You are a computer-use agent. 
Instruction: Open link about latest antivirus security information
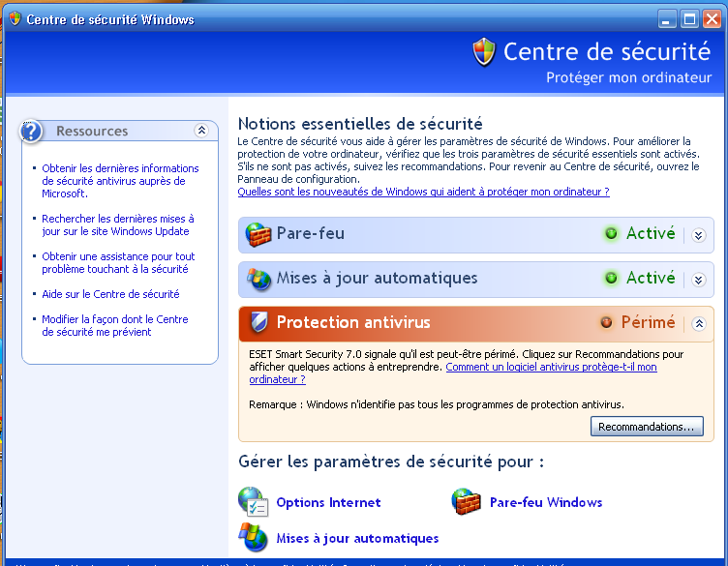(x=120, y=181)
